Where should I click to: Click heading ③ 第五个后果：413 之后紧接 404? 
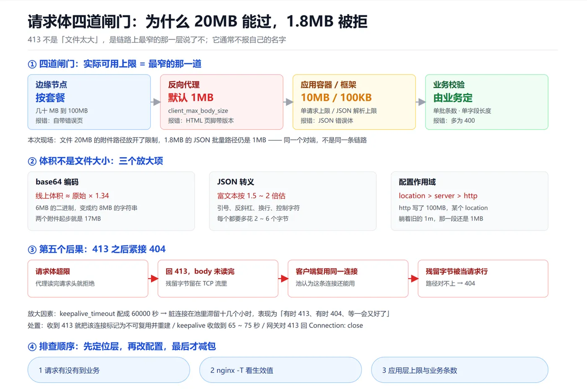point(96,249)
